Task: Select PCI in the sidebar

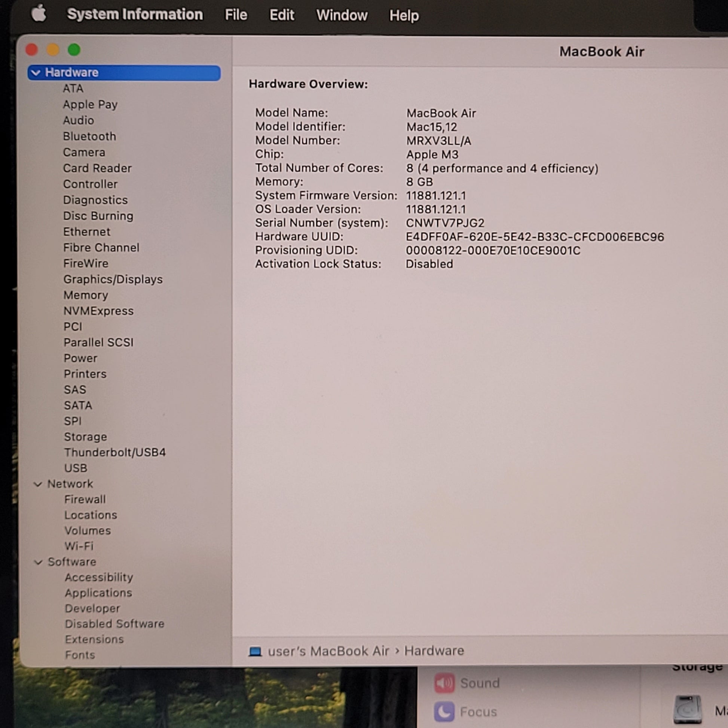Action: click(x=73, y=326)
